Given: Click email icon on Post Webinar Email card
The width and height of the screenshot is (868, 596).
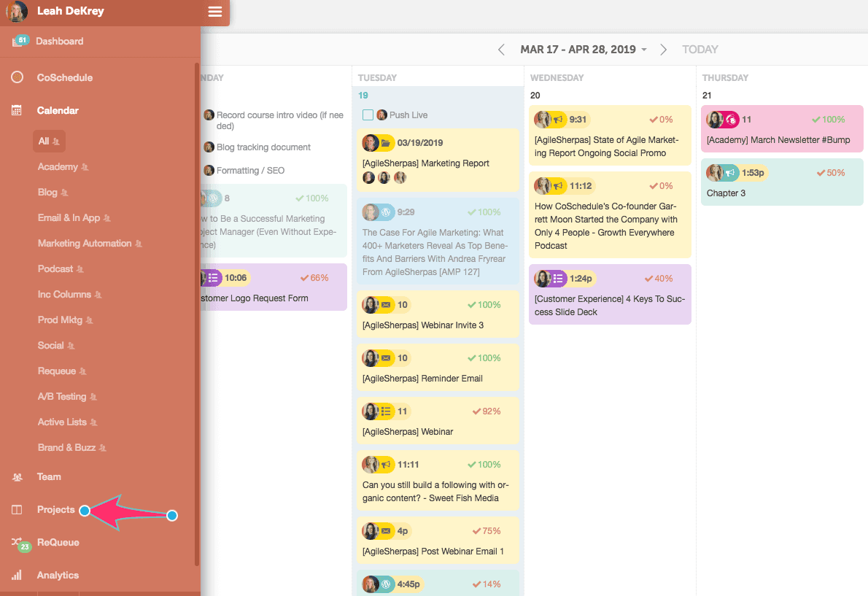Looking at the screenshot, I should pos(386,530).
